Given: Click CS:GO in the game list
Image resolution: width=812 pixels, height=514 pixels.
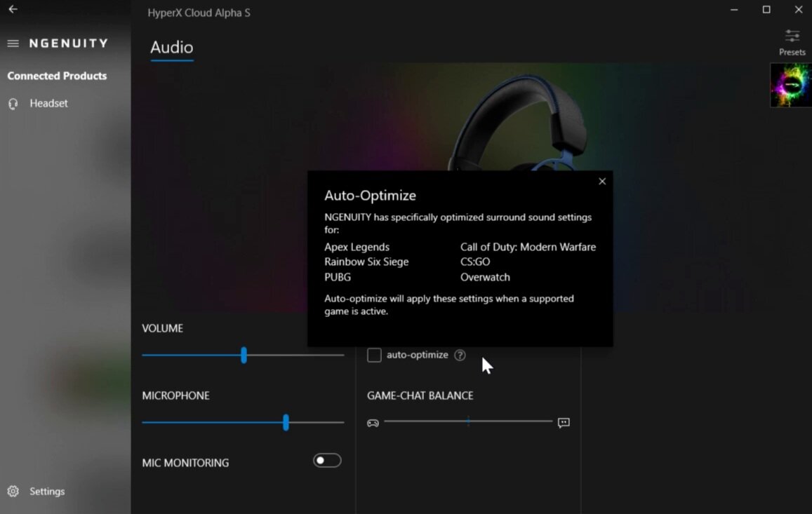Looking at the screenshot, I should (x=475, y=262).
